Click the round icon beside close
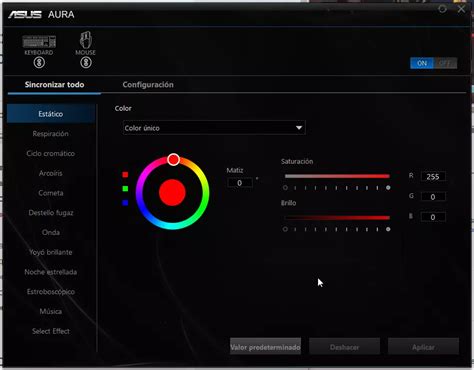This screenshot has width=474, height=370. coord(442,9)
